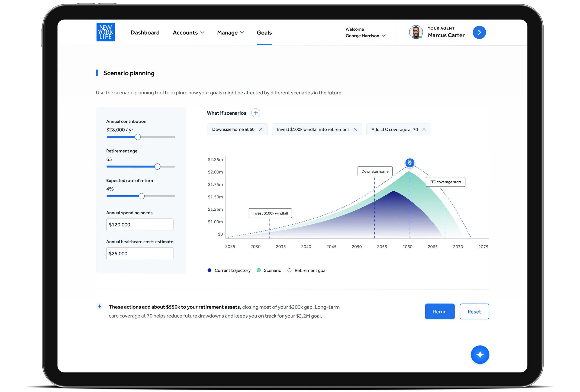
Task: Select the Goals tab
Action: coord(264,32)
